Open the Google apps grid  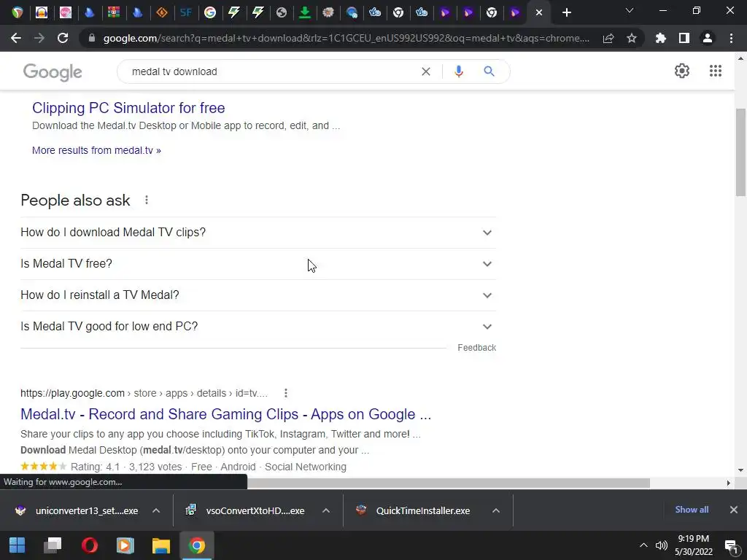(716, 71)
